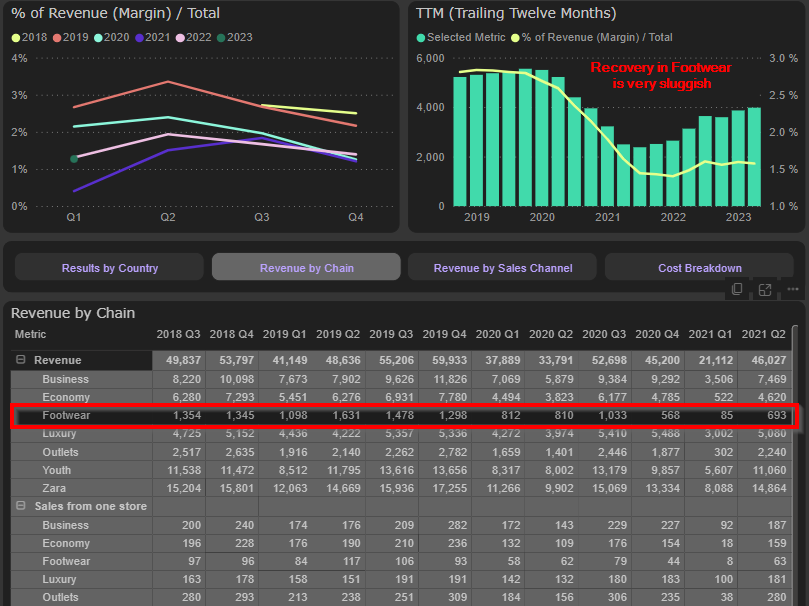Collapse Sales from one store group

coord(20,506)
